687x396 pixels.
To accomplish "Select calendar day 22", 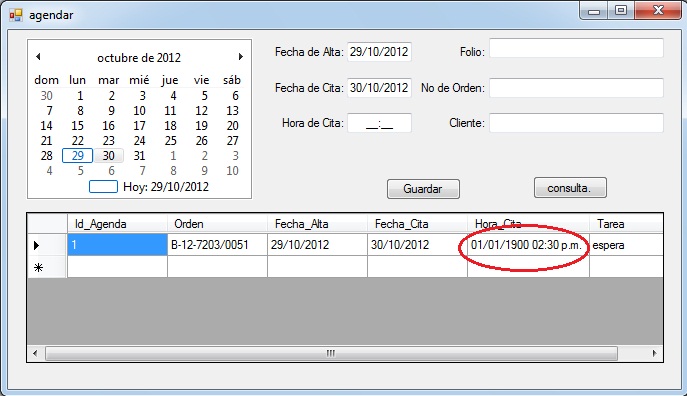I will [x=78, y=141].
